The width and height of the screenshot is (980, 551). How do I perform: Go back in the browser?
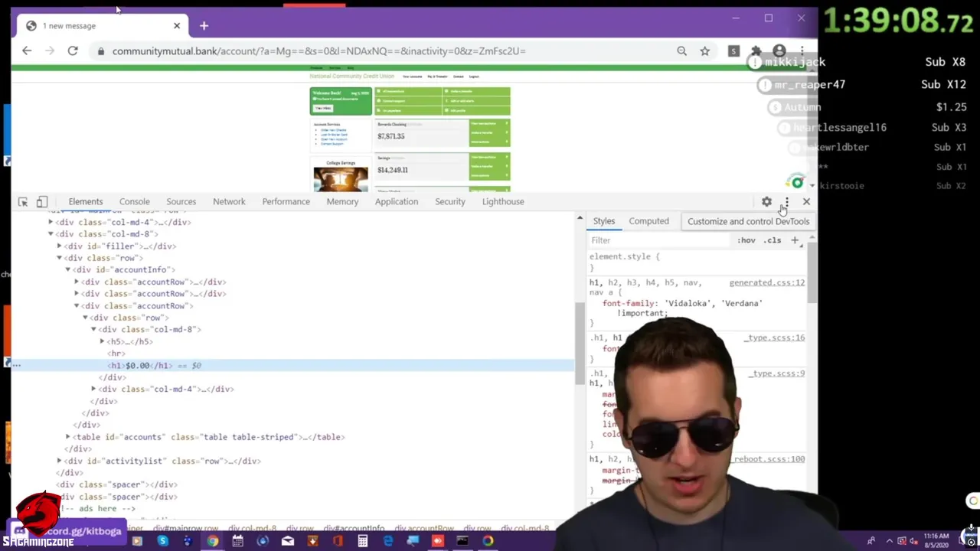tap(27, 51)
